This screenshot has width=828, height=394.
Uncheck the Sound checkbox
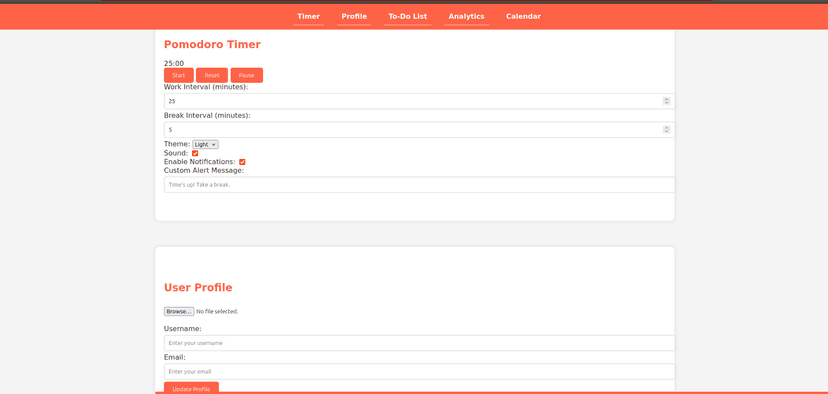coord(195,153)
